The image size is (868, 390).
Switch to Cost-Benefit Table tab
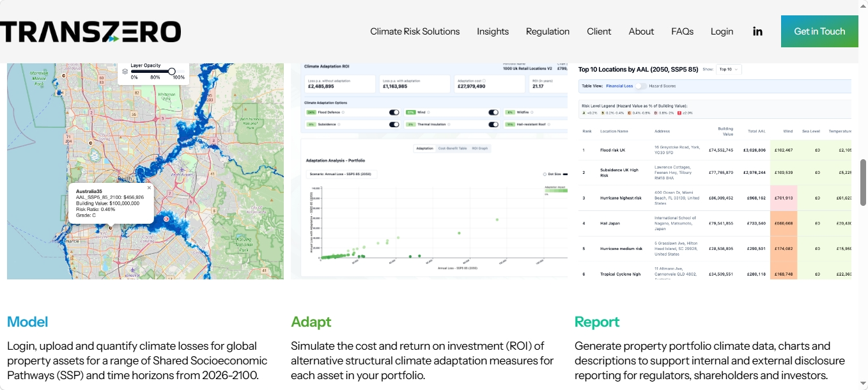point(453,148)
